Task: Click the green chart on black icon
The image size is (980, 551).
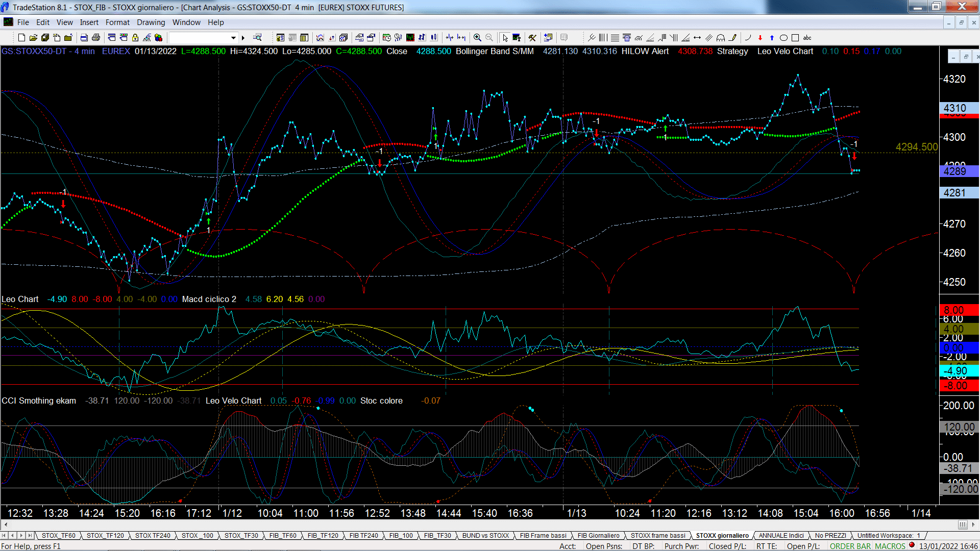Action: point(410,37)
